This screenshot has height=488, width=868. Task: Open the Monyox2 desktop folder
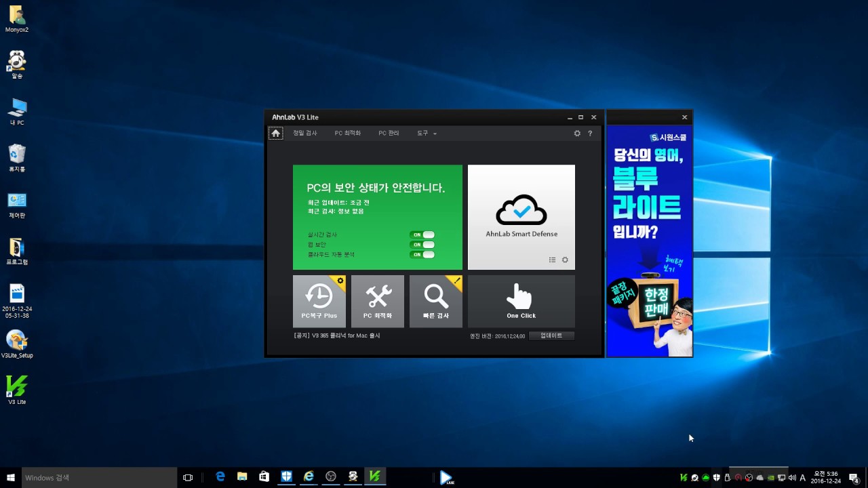coord(17,20)
